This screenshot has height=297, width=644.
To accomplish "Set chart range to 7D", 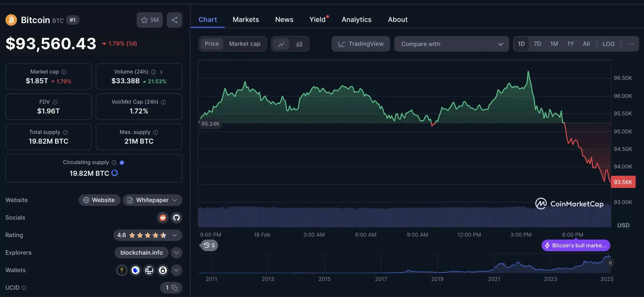I will point(537,44).
